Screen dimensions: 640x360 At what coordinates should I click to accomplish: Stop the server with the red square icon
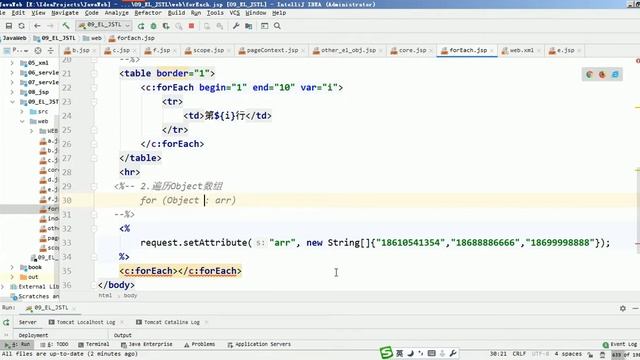coord(191,26)
